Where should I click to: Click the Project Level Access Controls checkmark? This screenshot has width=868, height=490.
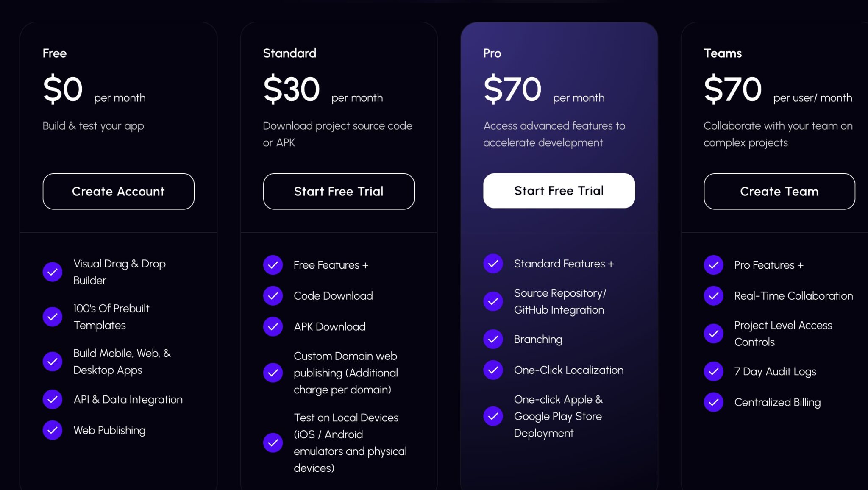[713, 334]
